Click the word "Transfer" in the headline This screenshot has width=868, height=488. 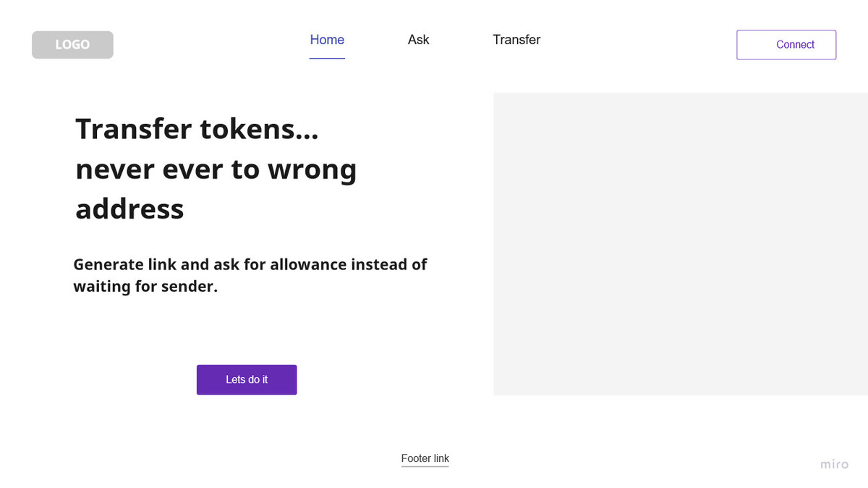coord(133,130)
